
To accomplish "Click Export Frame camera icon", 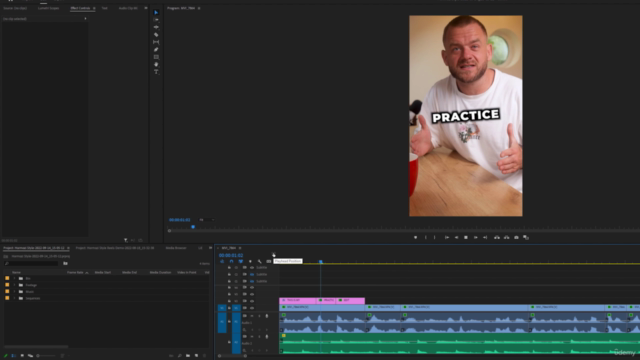I will click(x=516, y=237).
